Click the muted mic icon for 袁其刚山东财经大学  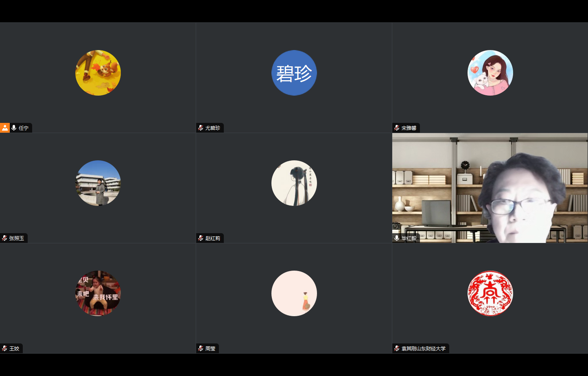(397, 348)
